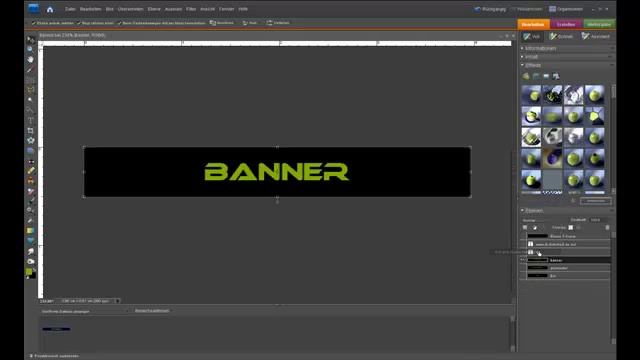640x360 pixels.
Task: Select the Eraser tool
Action: tap(31, 191)
